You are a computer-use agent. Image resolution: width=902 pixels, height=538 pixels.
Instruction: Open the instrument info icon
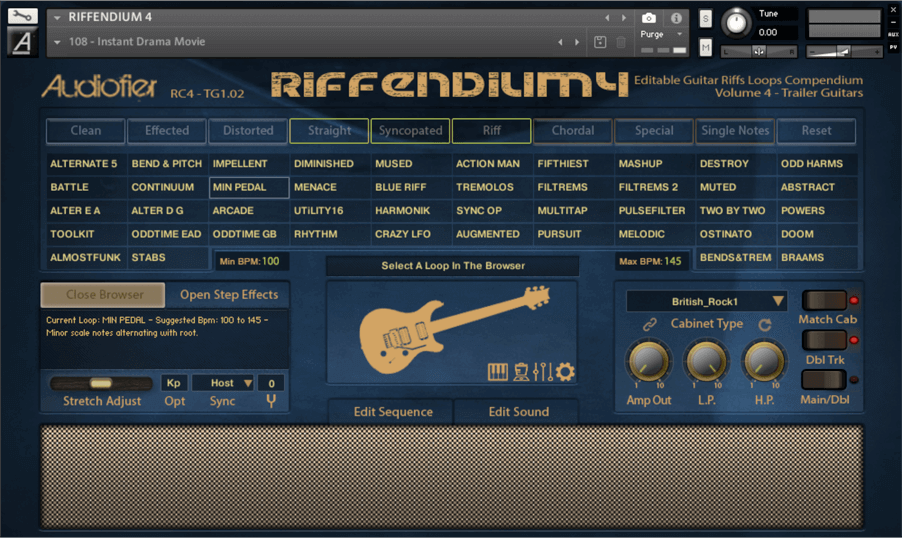676,18
